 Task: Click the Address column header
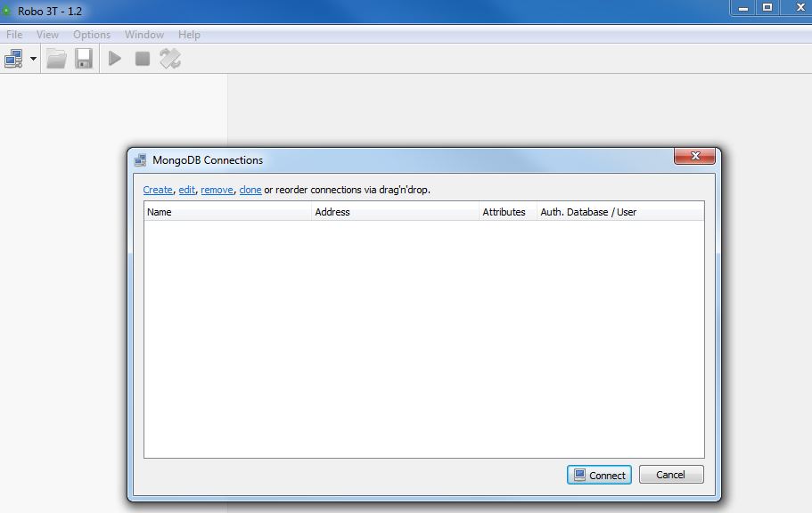click(396, 212)
